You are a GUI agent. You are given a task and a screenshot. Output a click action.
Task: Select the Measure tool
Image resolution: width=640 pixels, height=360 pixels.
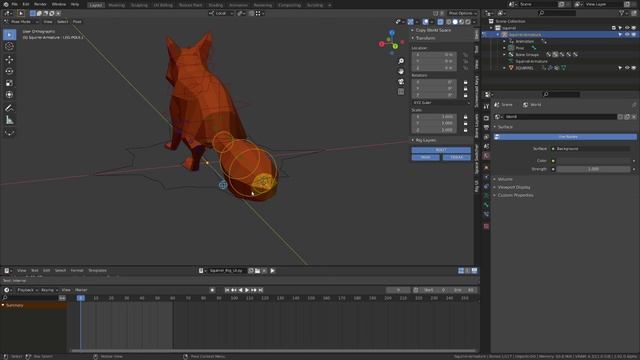9,120
